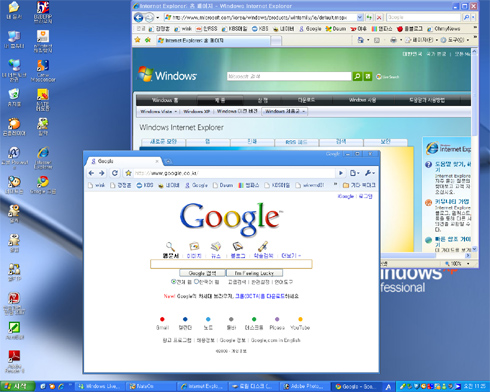
Task: Open Daum bookmark in Chrome bookmarks bar
Action: click(x=223, y=185)
